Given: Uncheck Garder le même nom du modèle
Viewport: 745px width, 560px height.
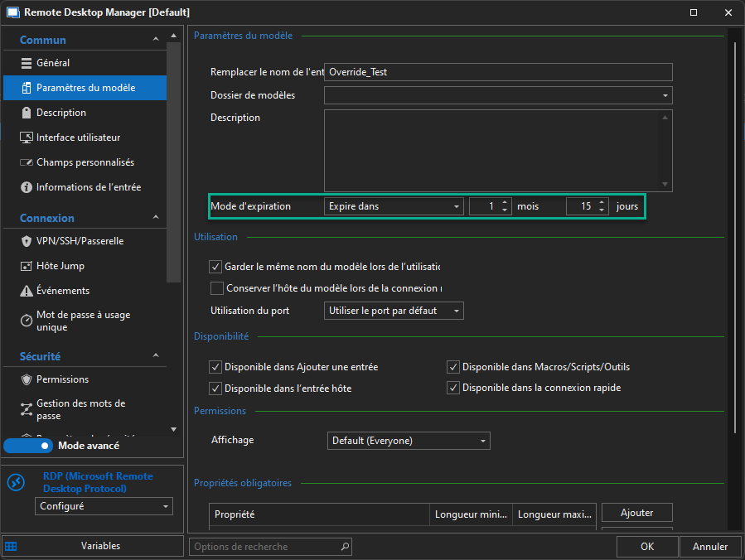Looking at the screenshot, I should click(217, 267).
